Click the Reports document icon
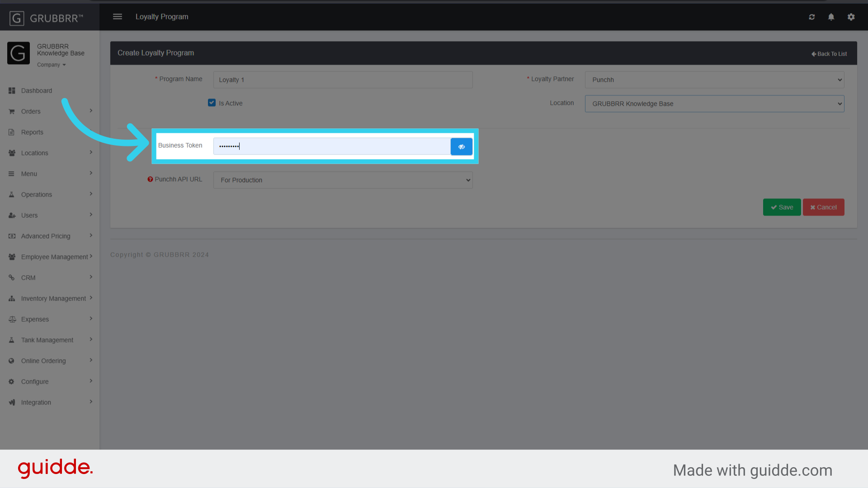 [12, 132]
